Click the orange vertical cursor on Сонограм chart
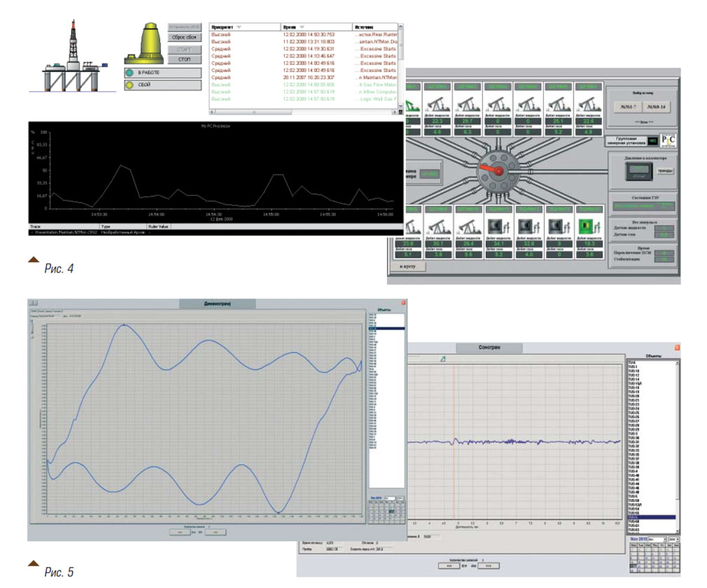707x588 pixels. 454,442
